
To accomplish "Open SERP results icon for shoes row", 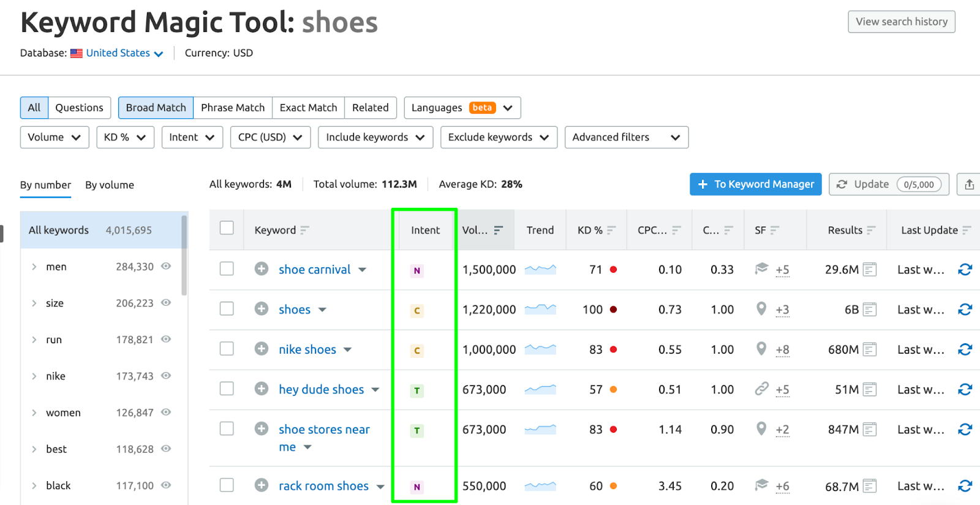I will click(x=870, y=309).
